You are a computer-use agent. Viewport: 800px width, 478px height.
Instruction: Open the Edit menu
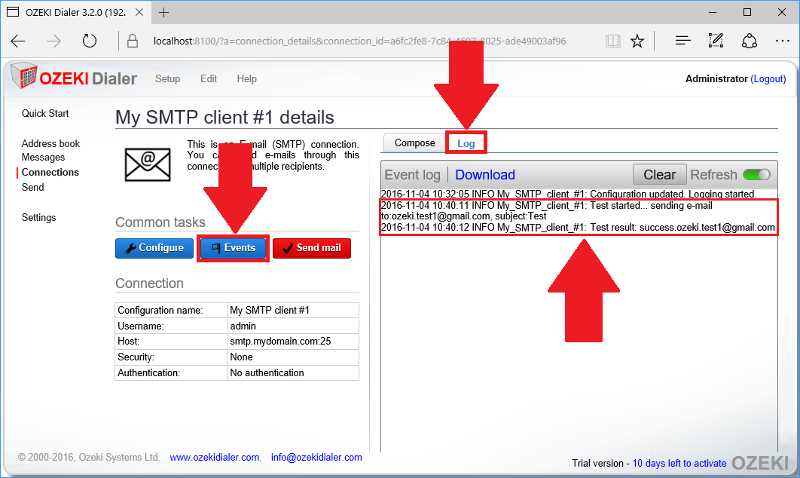pos(208,79)
